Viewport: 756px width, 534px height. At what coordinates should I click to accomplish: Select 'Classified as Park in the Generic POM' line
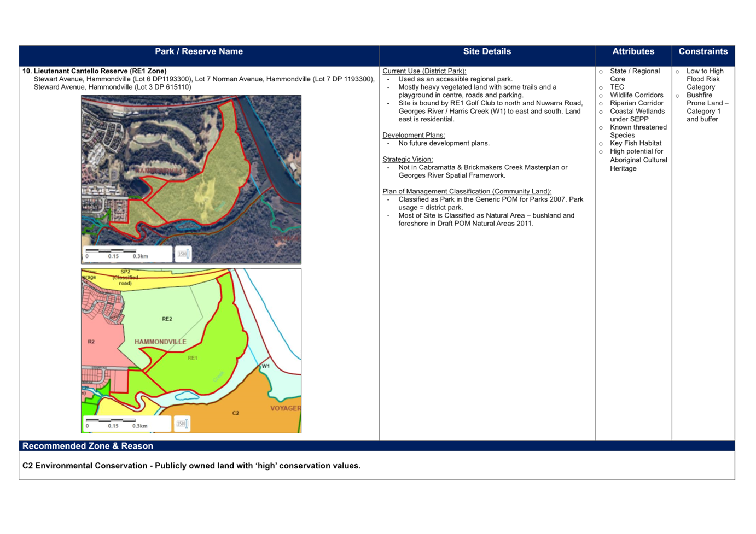(x=491, y=199)
